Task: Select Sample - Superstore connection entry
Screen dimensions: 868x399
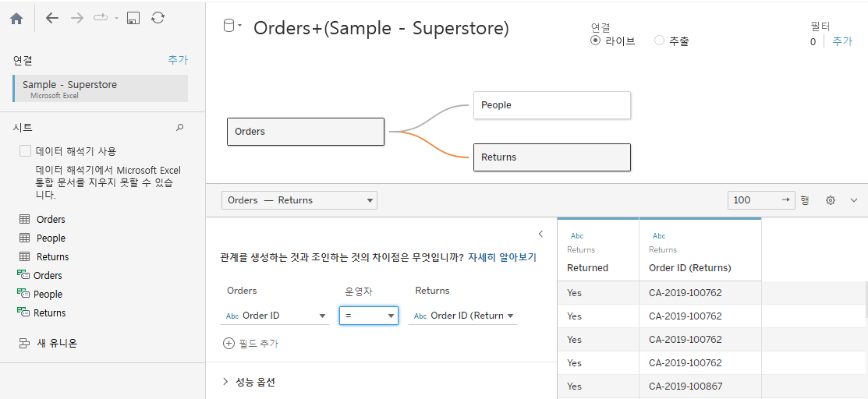Action: tap(100, 89)
